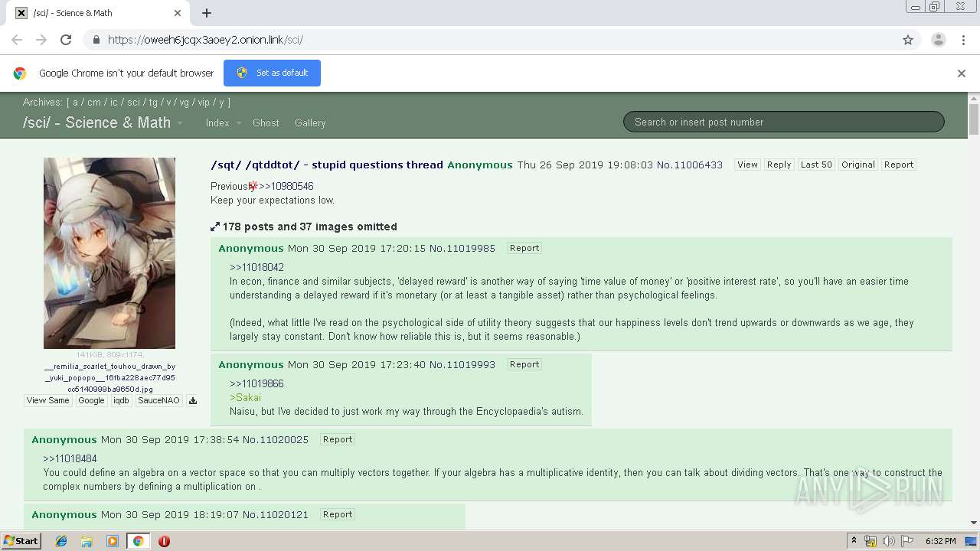Go to the 'cm' archive board
The height and width of the screenshot is (551, 980).
click(x=94, y=102)
